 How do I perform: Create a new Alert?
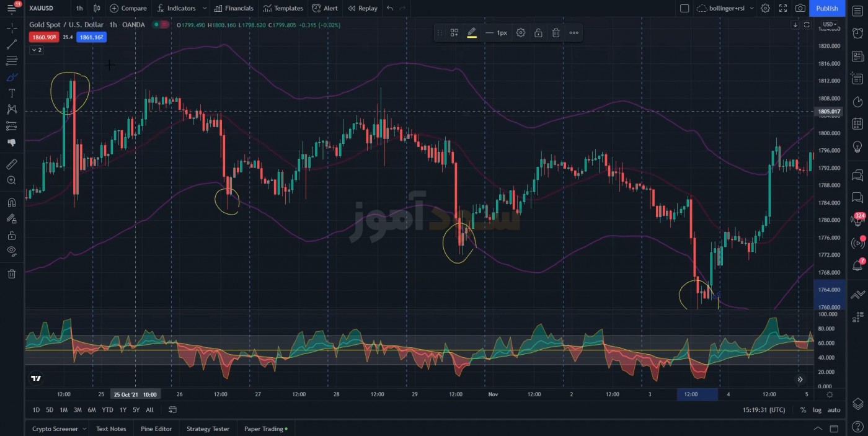coord(325,8)
